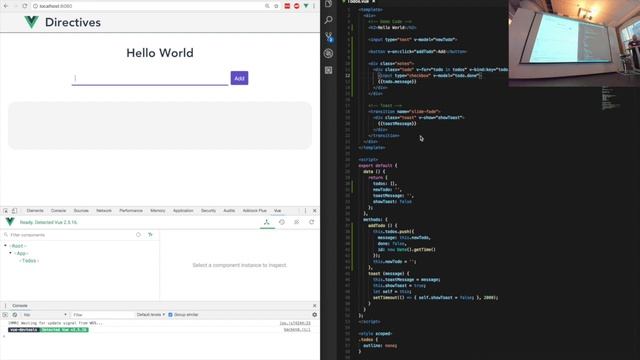Select the Vue devtools Vuex history icon
This screenshot has width=640, height=360.
tap(282, 222)
